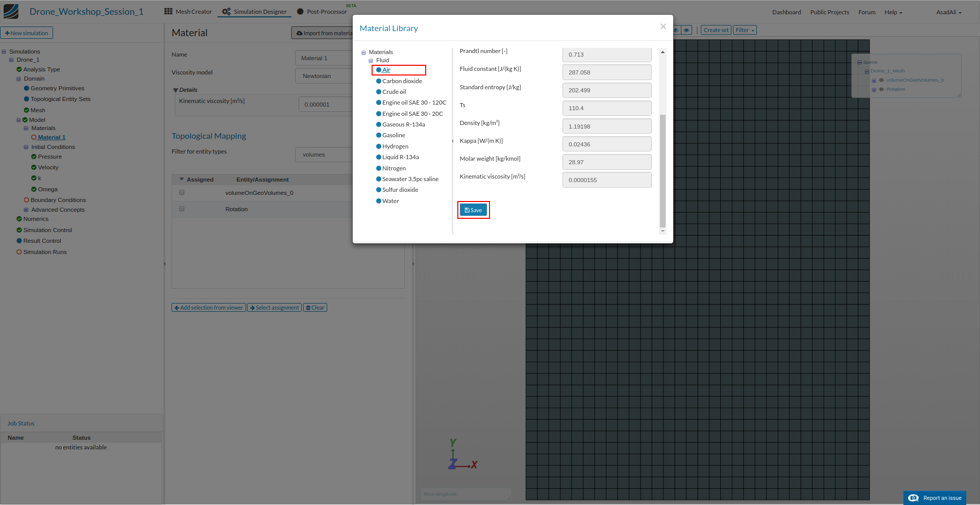The image size is (980, 505).
Task: Click the Simulation Runs orange circle icon
Action: click(x=19, y=252)
